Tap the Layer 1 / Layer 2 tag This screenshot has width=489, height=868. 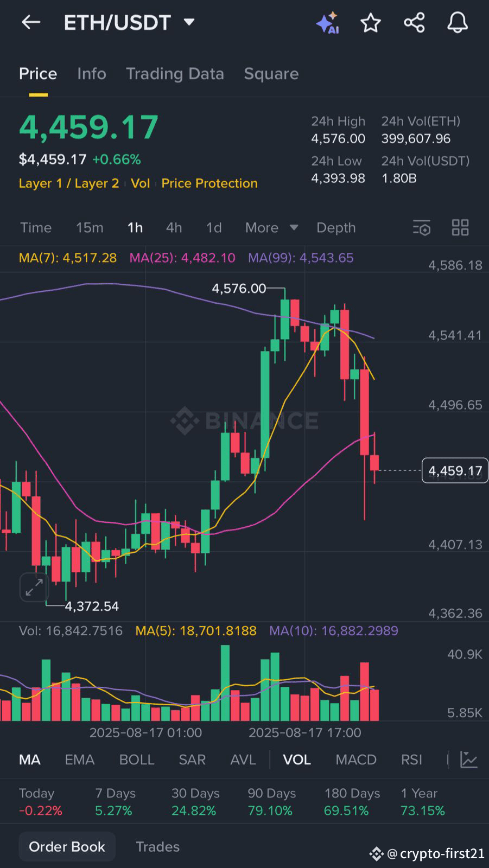[69, 183]
